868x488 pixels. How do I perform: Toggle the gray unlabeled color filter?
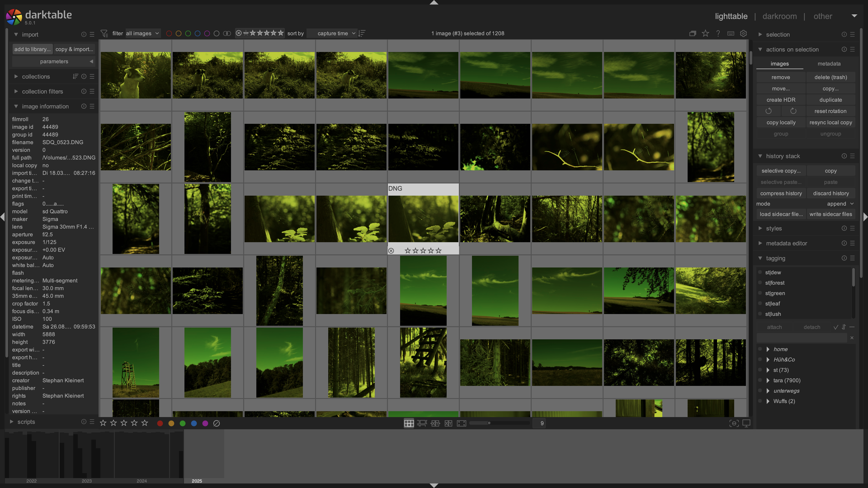coord(216,33)
